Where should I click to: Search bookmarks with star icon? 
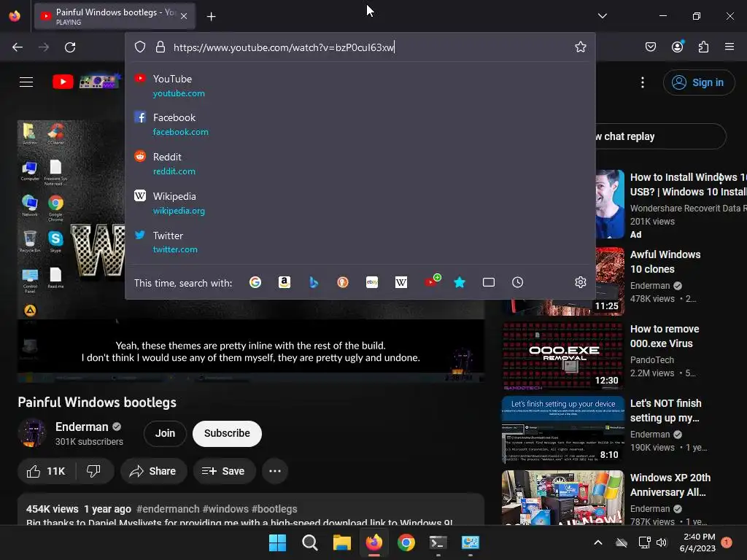pyautogui.click(x=460, y=282)
